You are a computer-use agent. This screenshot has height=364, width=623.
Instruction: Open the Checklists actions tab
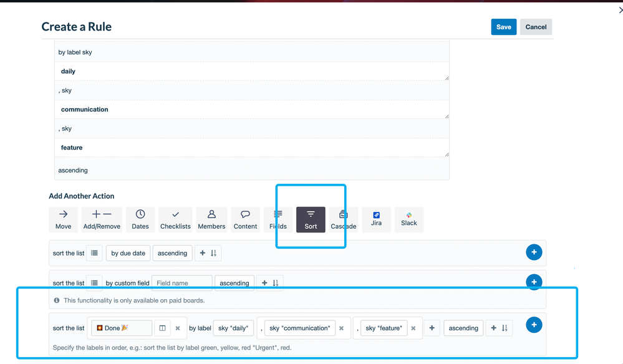tap(175, 219)
